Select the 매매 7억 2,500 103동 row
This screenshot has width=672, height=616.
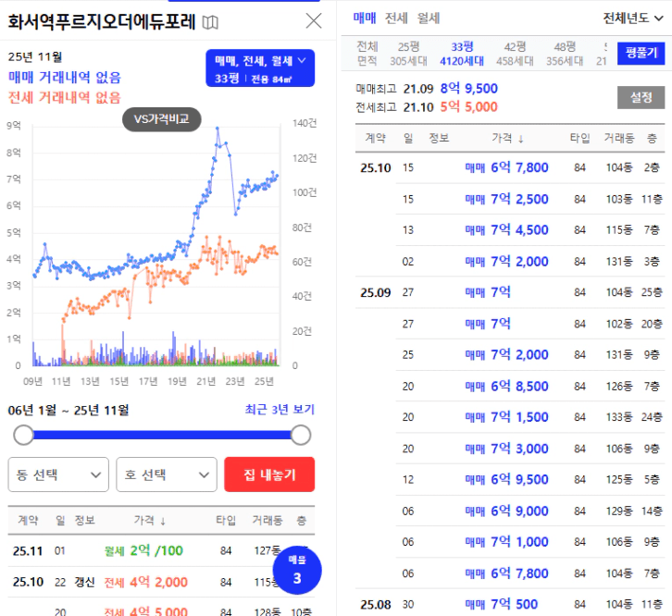click(530, 199)
